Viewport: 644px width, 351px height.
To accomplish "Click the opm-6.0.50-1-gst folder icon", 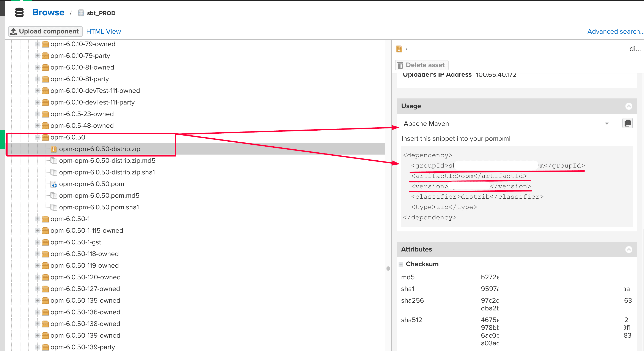I will pos(45,242).
